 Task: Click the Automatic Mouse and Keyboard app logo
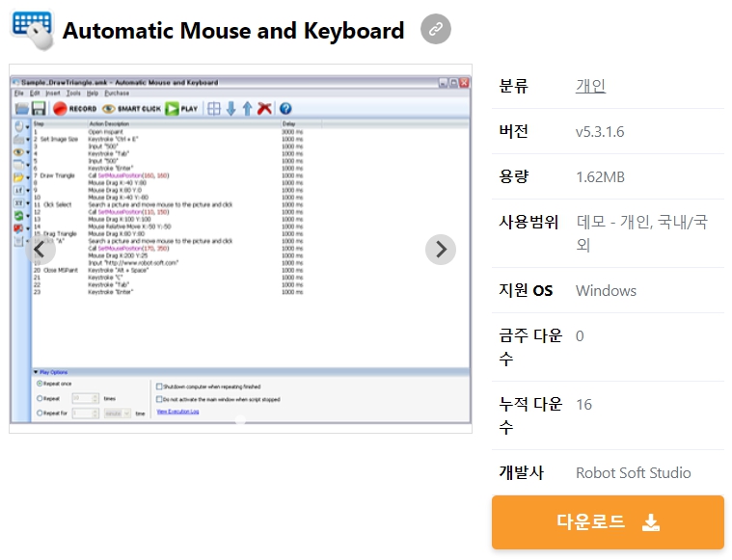click(32, 30)
